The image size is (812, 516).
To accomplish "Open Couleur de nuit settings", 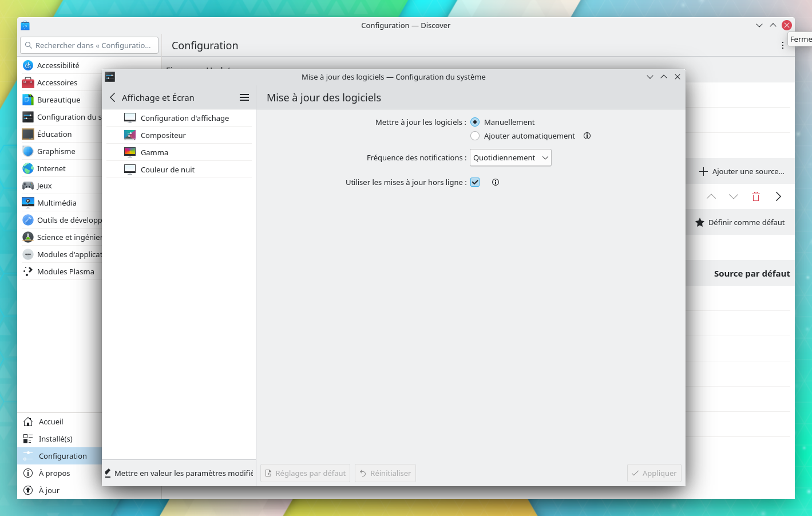I will click(x=179, y=170).
